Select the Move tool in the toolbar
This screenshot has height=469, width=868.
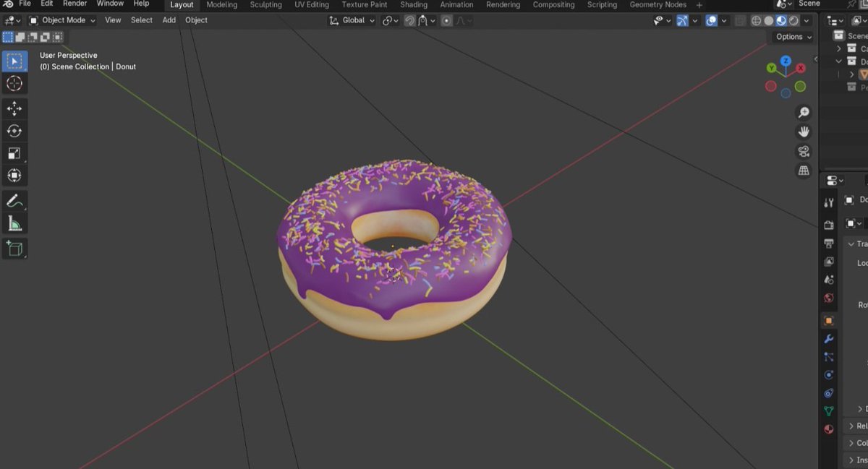pos(14,107)
